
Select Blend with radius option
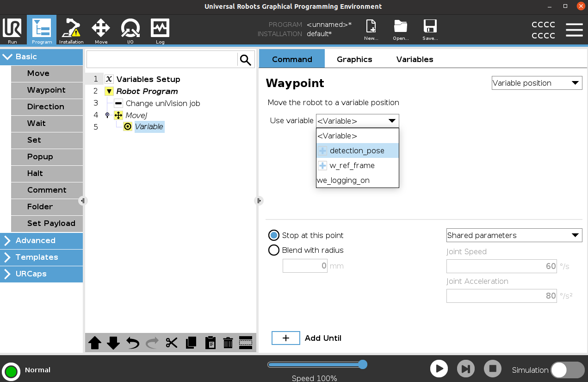tap(274, 250)
